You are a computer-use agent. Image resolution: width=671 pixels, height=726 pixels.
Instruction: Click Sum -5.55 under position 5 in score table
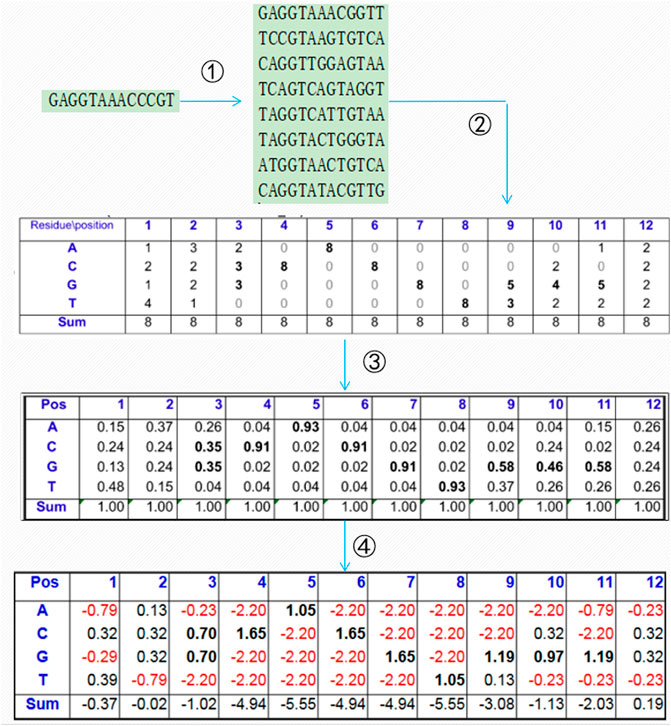point(298,704)
